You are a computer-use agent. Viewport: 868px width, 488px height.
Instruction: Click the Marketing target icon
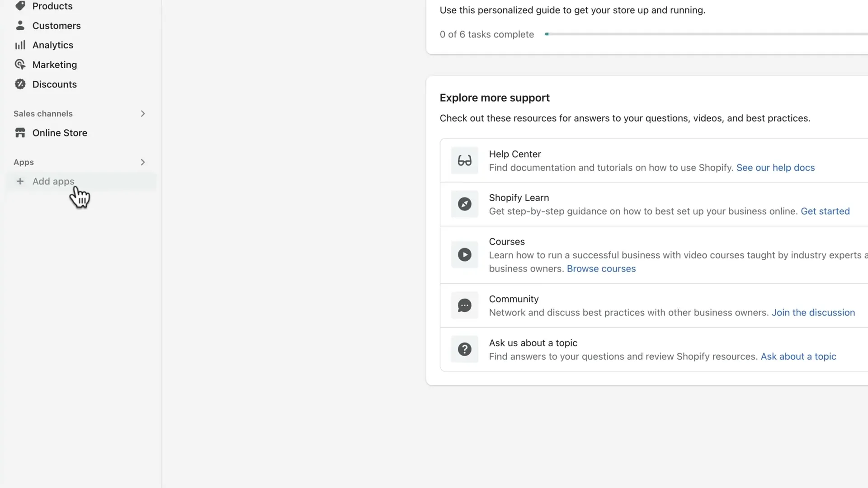click(x=20, y=65)
